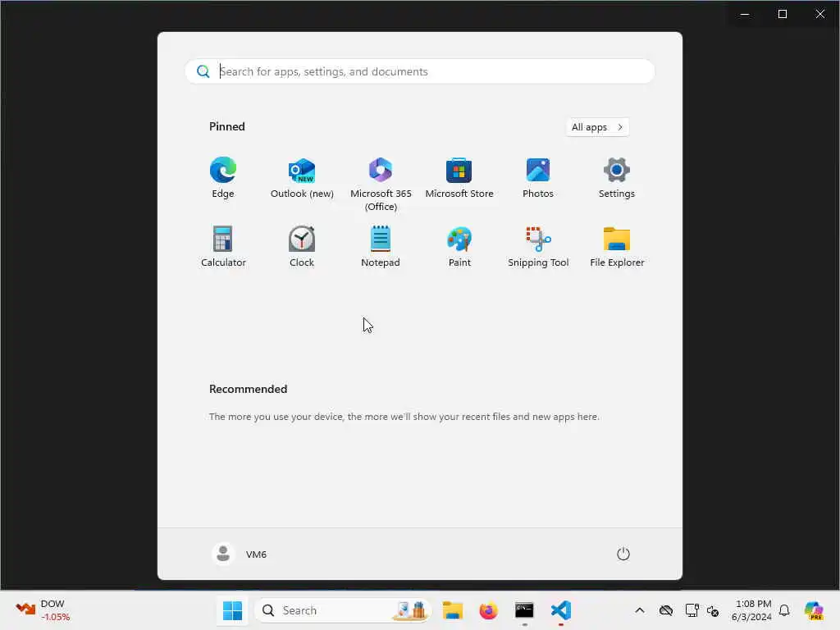The image size is (840, 630).
Task: Launch the Photos app
Action: point(538,178)
